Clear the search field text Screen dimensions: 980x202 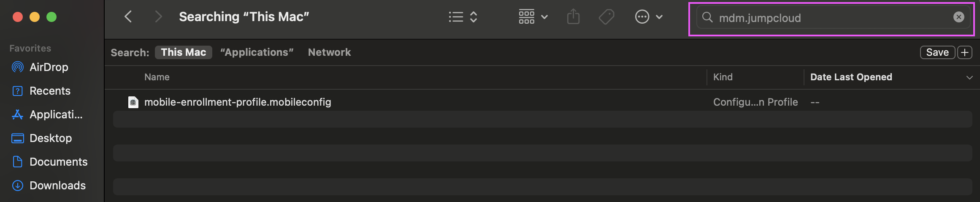959,17
